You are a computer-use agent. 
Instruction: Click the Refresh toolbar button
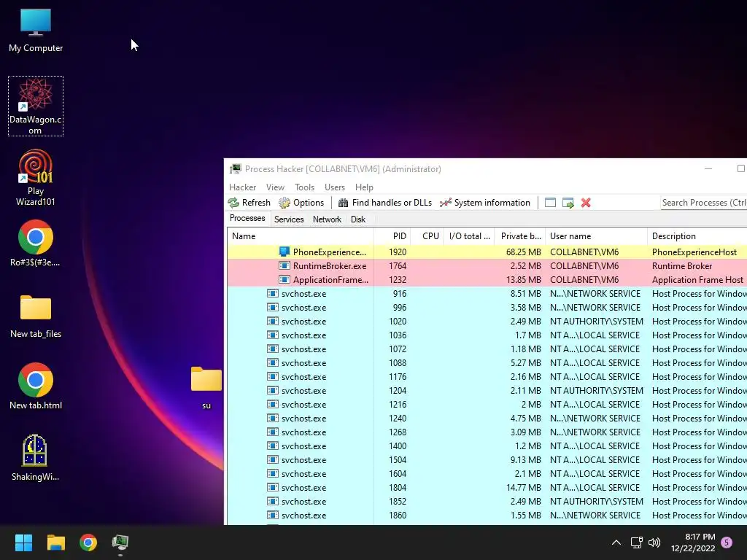pos(249,203)
